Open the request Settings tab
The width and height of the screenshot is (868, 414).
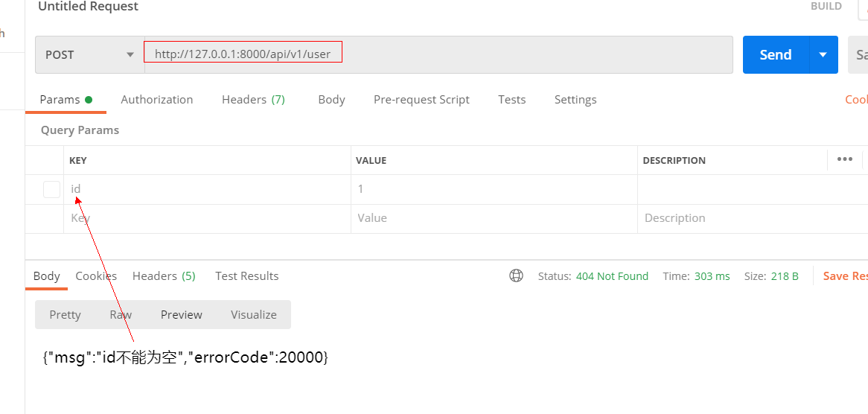pos(575,99)
